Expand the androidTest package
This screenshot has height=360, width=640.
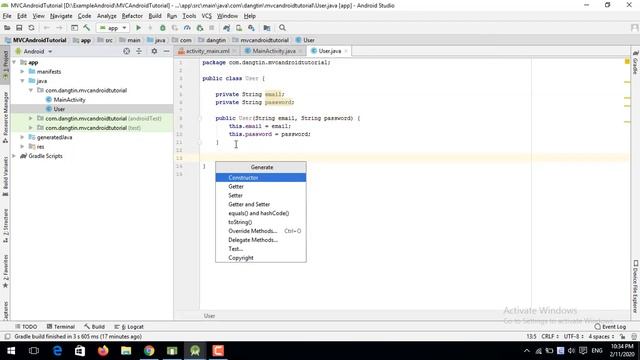coord(31,118)
